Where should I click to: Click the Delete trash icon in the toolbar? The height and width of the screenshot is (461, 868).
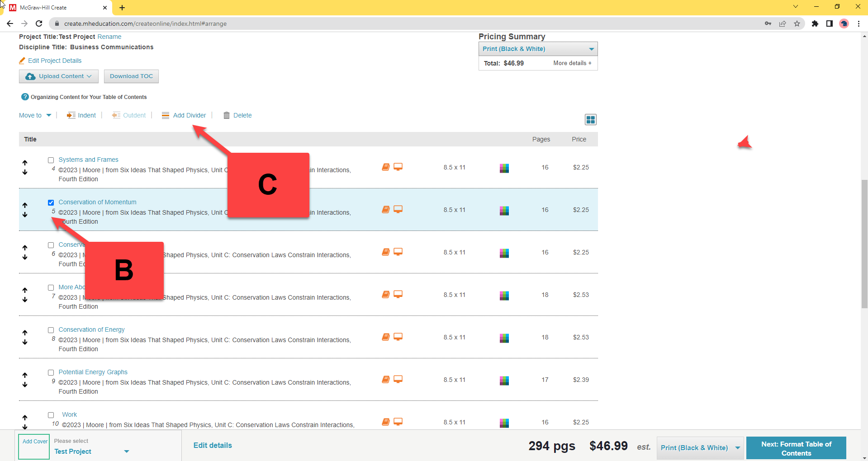tap(227, 115)
